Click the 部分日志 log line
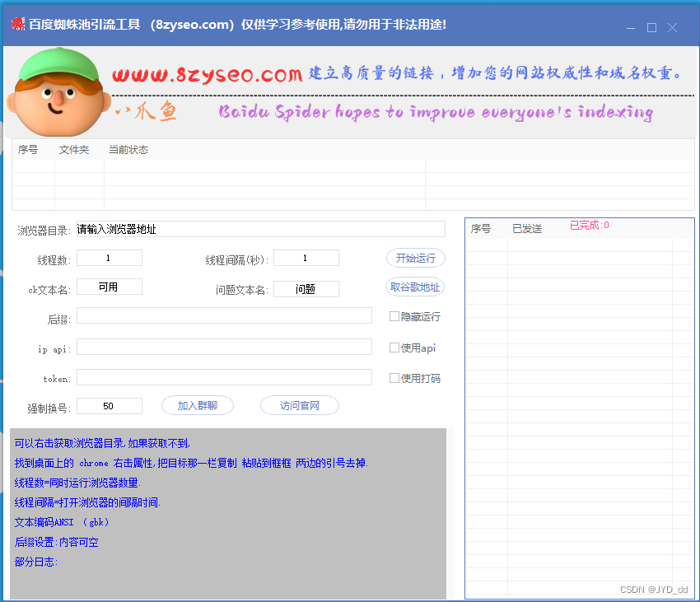700x602 pixels. tap(36, 562)
